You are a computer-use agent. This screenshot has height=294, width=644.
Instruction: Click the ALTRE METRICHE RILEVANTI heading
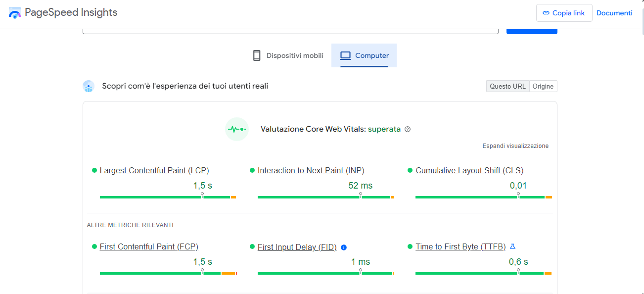pos(130,225)
